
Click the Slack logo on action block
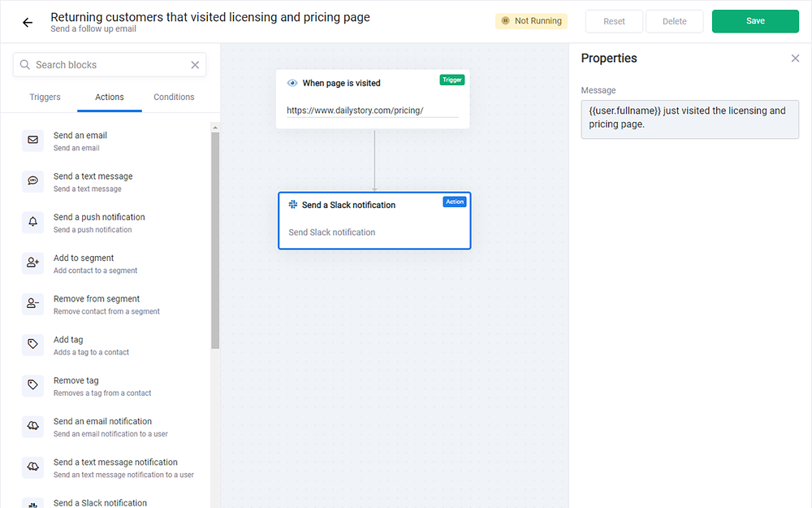pos(293,205)
